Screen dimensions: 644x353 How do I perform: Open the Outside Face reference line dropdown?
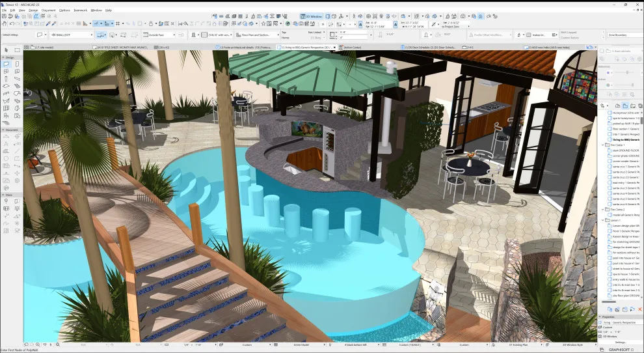(159, 35)
